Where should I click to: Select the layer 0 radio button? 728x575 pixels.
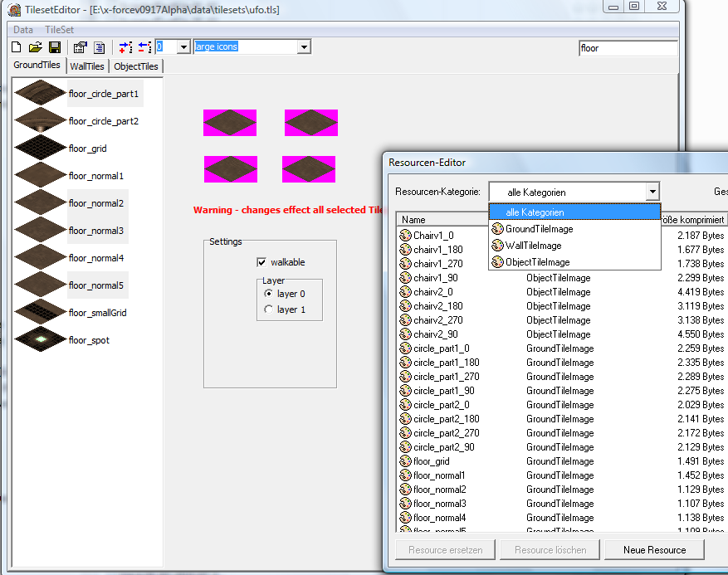[268, 294]
